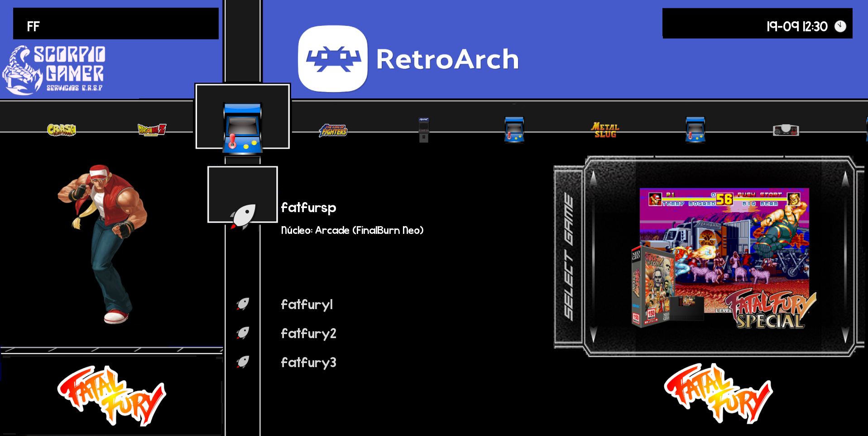Click the clock icon beside the time
This screenshot has height=436, width=868.
click(840, 26)
